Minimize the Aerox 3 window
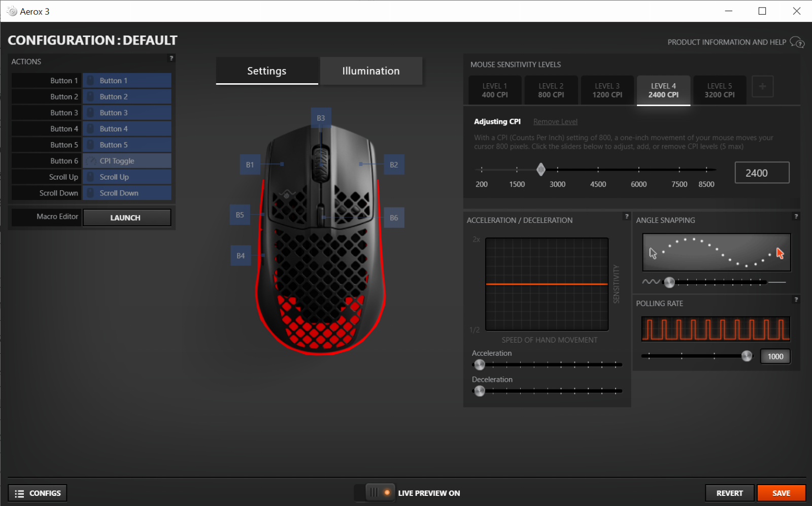This screenshot has height=506, width=812. [x=729, y=11]
